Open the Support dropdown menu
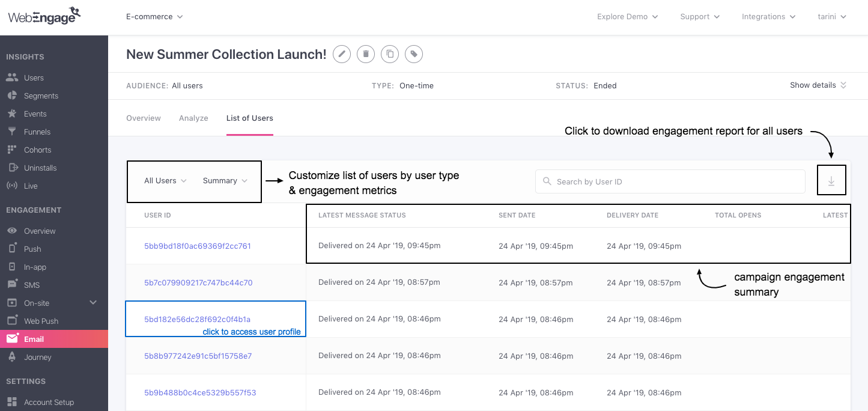 [700, 17]
